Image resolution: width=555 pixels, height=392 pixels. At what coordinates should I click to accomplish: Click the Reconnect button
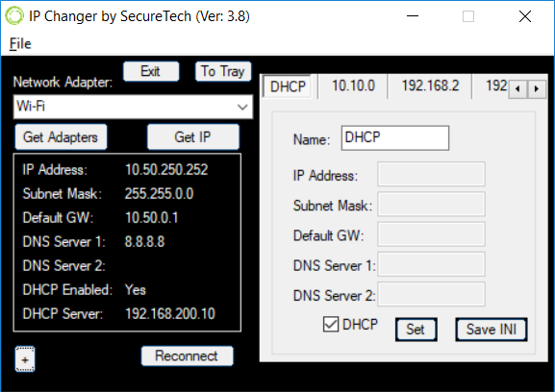click(x=187, y=355)
